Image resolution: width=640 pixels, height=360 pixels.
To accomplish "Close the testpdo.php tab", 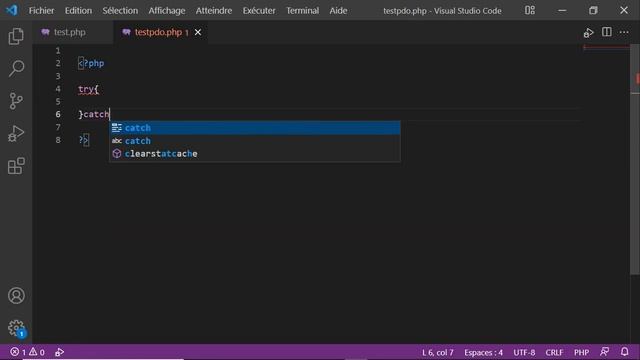I will [x=198, y=32].
